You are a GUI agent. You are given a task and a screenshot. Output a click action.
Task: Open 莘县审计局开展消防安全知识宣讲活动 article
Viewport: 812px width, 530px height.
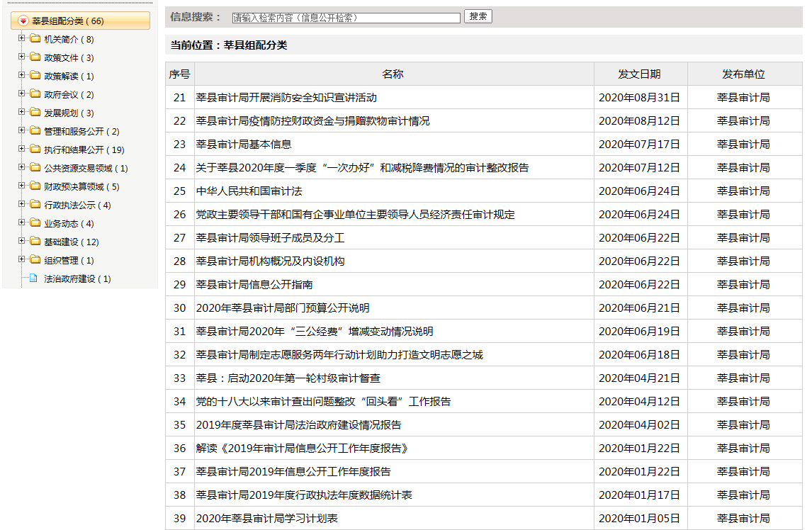[286, 97]
